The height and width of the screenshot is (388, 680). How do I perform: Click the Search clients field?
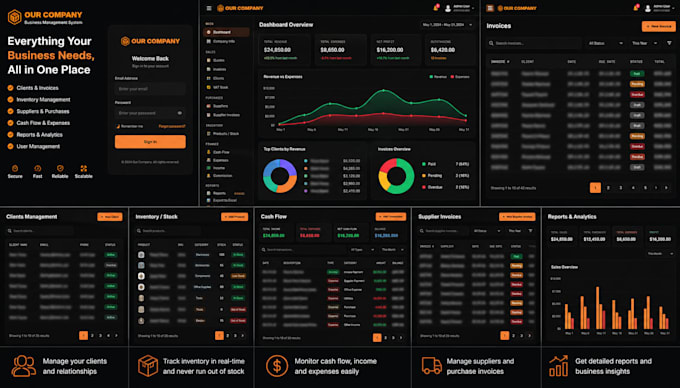pyautogui.click(x=40, y=231)
